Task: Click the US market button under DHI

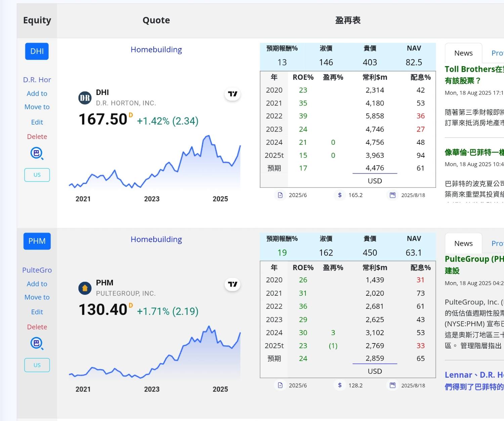Action: click(x=37, y=175)
